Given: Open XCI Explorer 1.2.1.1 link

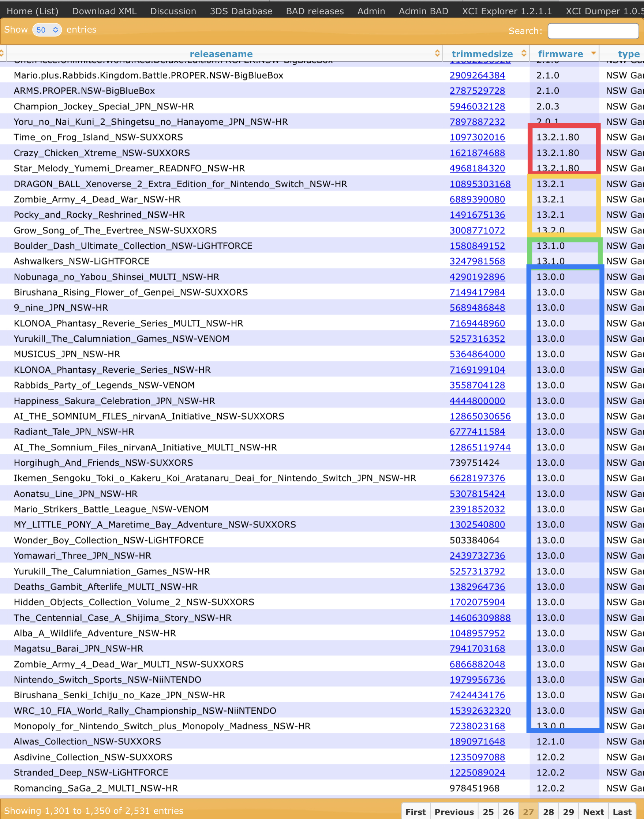Looking at the screenshot, I should (x=507, y=11).
